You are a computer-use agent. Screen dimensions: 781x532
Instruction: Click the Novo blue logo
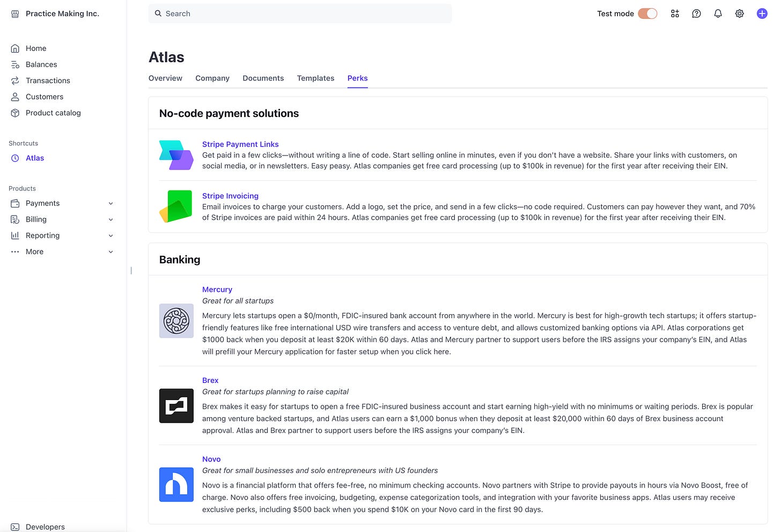[x=176, y=485]
